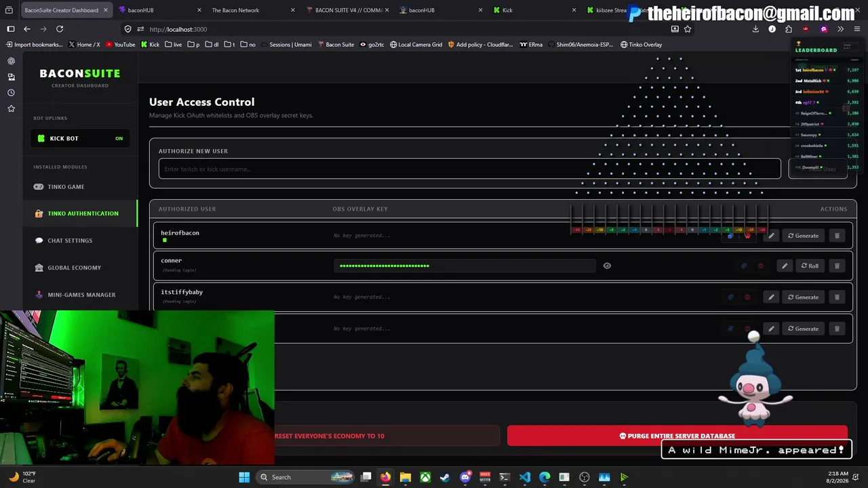Click the blue icon in itstiffybaby's row

pyautogui.click(x=730, y=297)
